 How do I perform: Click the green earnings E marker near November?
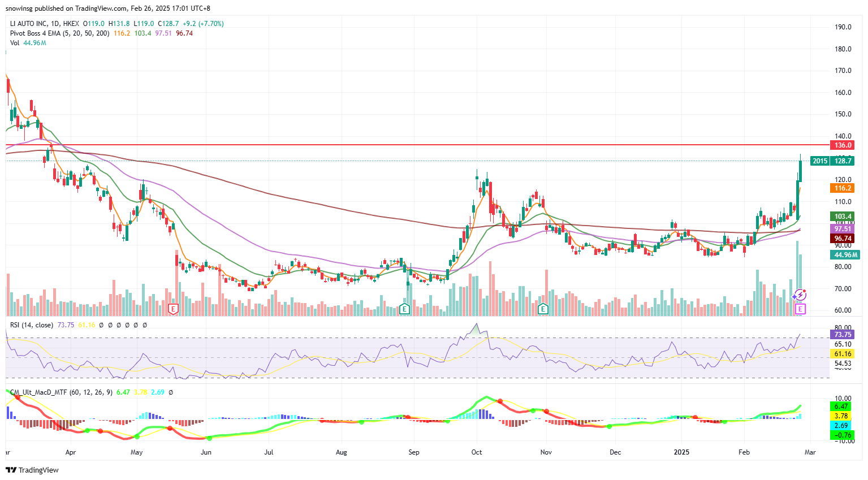543,309
